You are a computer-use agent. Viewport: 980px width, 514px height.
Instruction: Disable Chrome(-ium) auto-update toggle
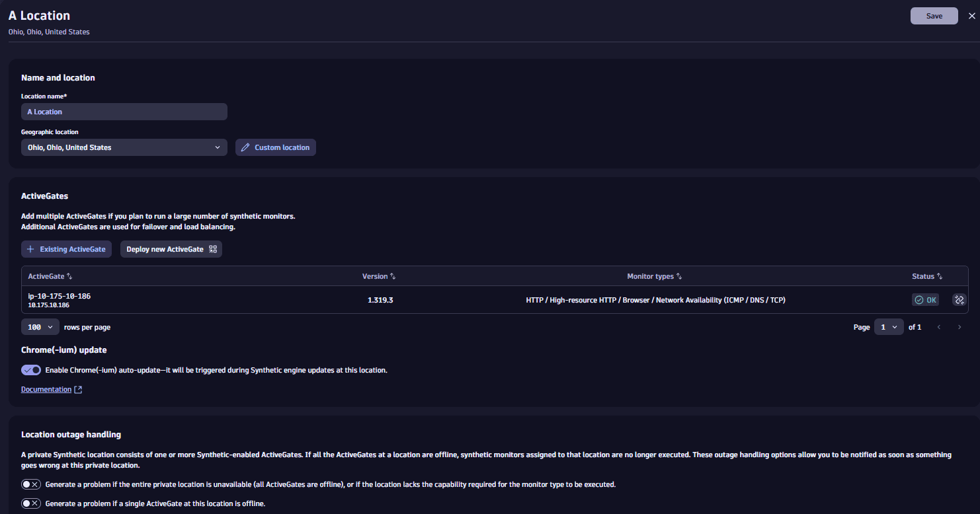click(x=31, y=370)
